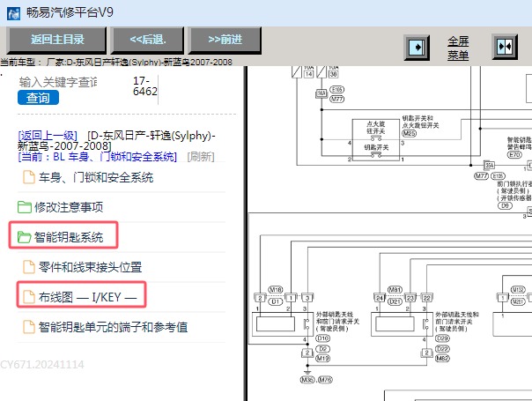Click connector label M19 in diagram
This screenshot has width=532, height=401.
point(322,358)
